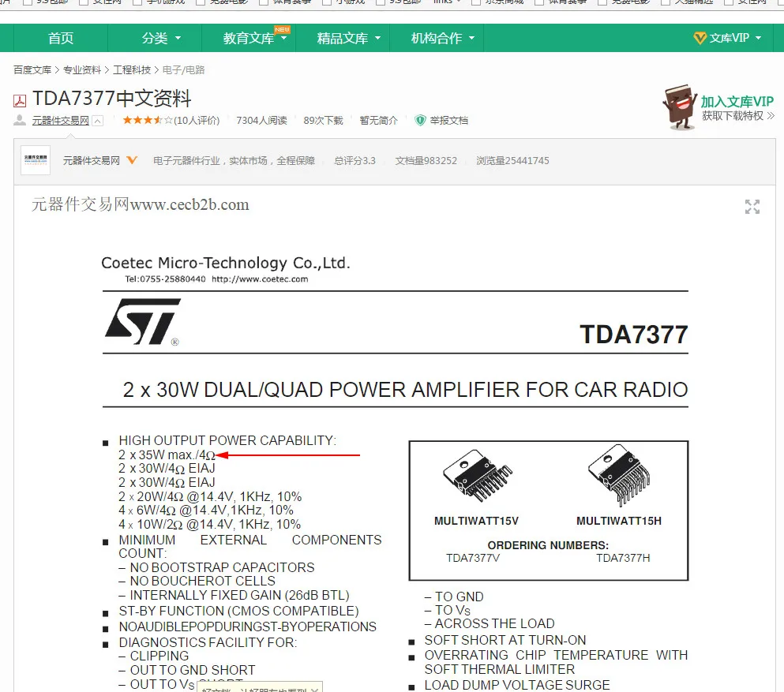784x692 pixels.
Task: Expand the 精品文库 dropdown arrow
Action: [x=378, y=38]
